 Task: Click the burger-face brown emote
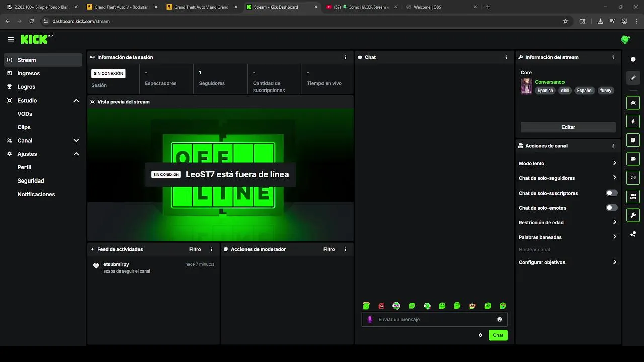(x=472, y=306)
